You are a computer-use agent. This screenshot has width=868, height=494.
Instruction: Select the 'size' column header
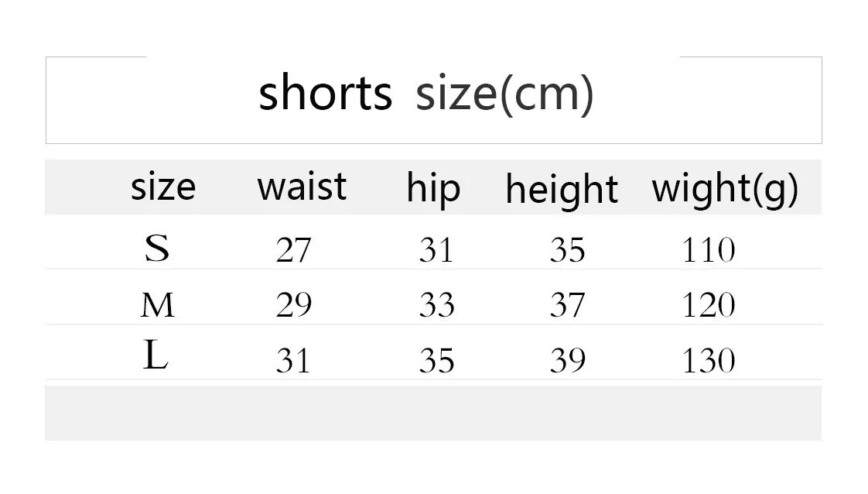click(163, 187)
